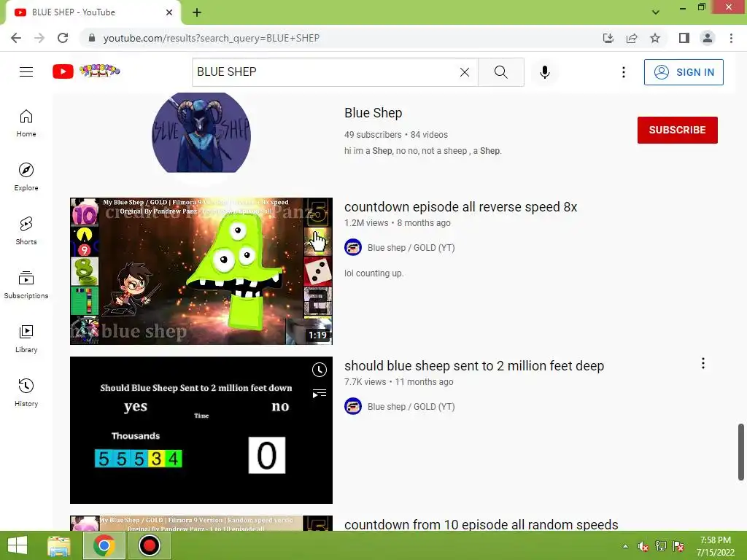Play 'should blue sheep' video thumbnail
The width and height of the screenshot is (747, 560).
click(x=201, y=430)
